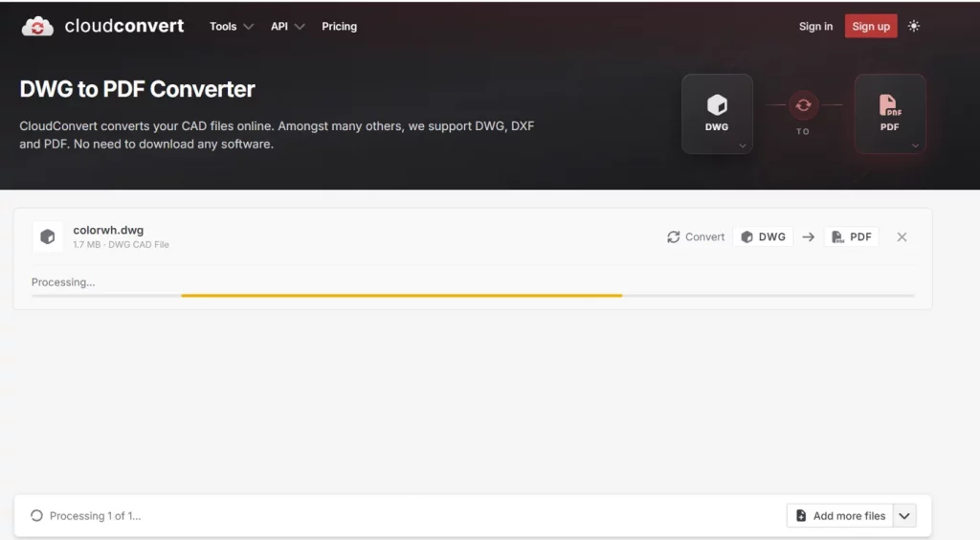The image size is (980, 540).
Task: Open the API menu
Action: click(279, 26)
